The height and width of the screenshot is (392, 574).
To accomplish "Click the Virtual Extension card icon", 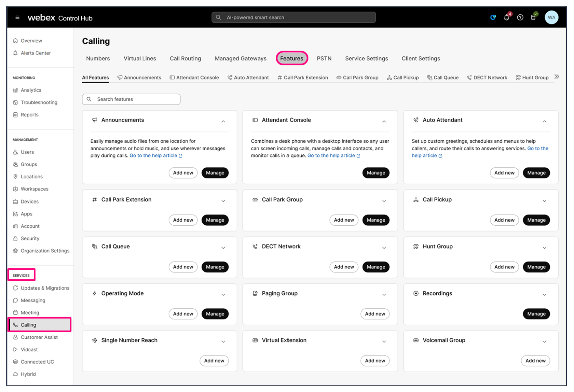I will (255, 340).
